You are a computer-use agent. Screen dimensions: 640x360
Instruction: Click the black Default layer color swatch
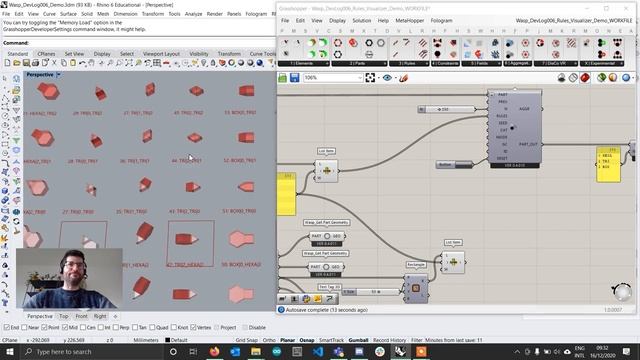point(167,340)
